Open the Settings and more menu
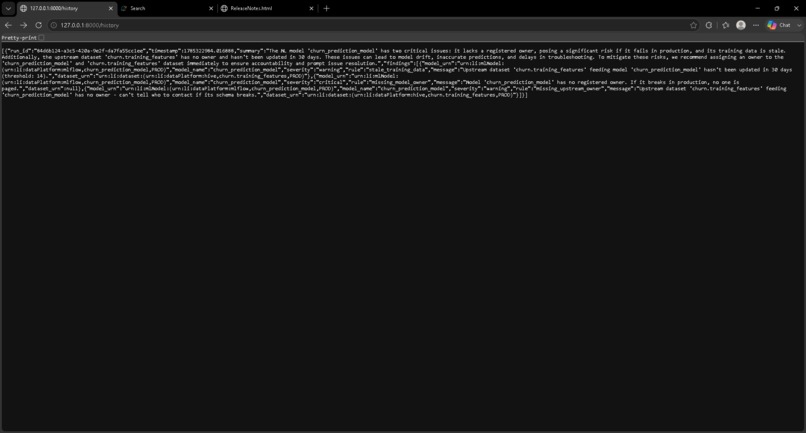This screenshot has width=806, height=433. point(756,25)
